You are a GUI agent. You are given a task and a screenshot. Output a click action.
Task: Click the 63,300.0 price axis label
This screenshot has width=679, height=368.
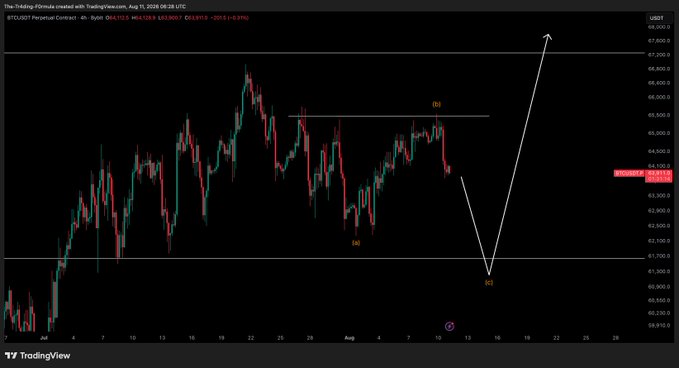pos(659,196)
